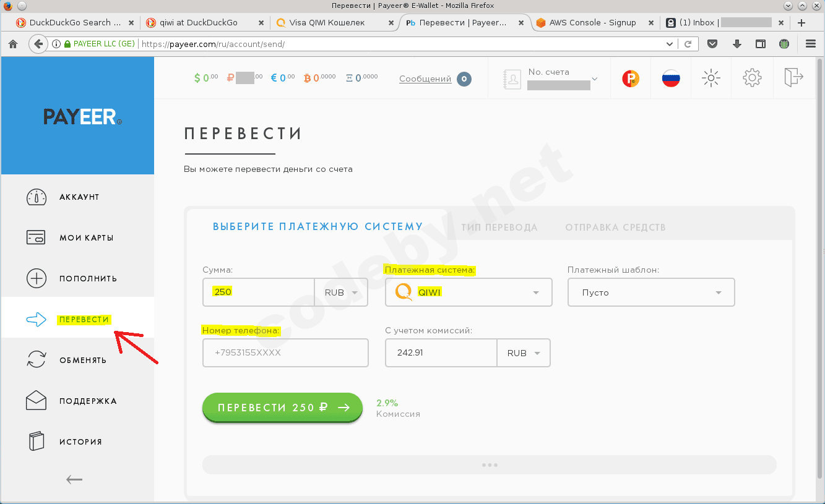Image resolution: width=825 pixels, height=504 pixels.
Task: Open the Сумма currency RUB dropdown
Action: (x=342, y=293)
